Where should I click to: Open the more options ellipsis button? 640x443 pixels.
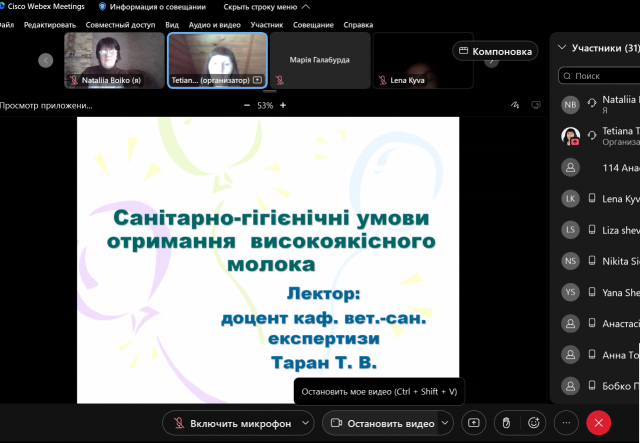pyautogui.click(x=566, y=423)
